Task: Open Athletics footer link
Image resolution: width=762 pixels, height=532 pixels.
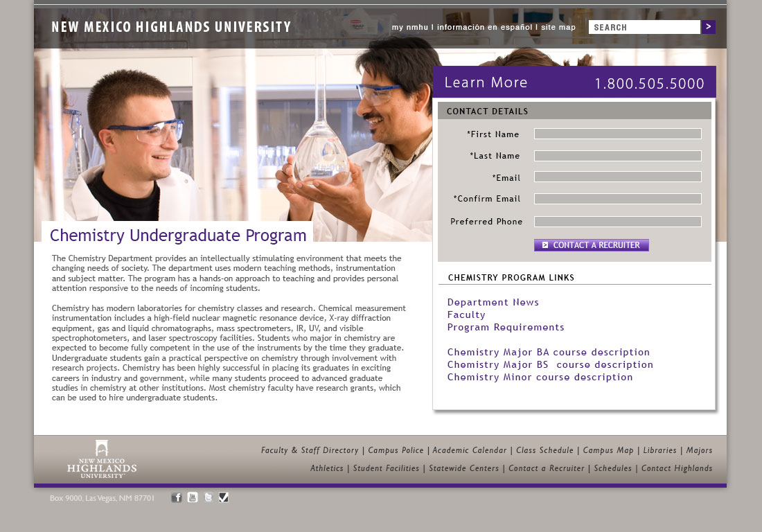Action: (x=326, y=468)
